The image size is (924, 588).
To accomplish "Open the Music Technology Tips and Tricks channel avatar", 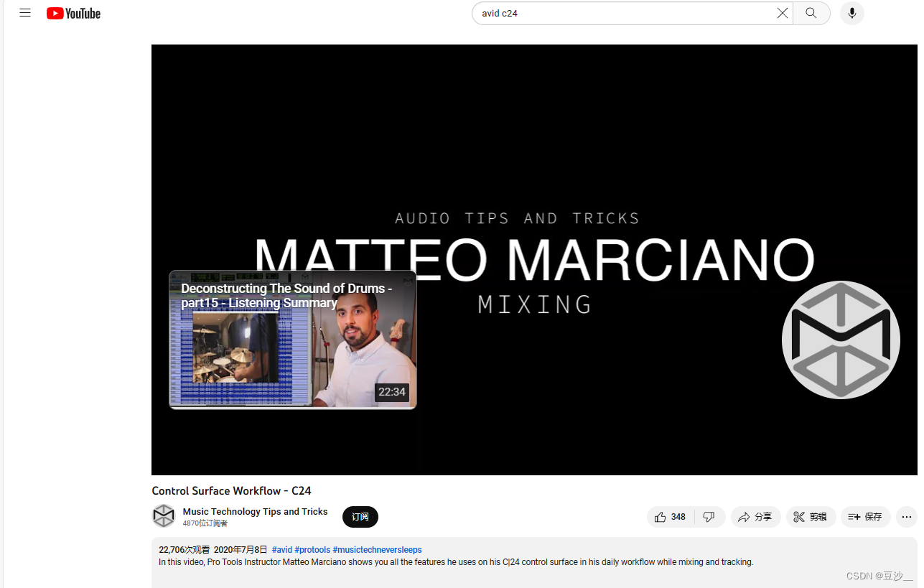I will pyautogui.click(x=164, y=515).
